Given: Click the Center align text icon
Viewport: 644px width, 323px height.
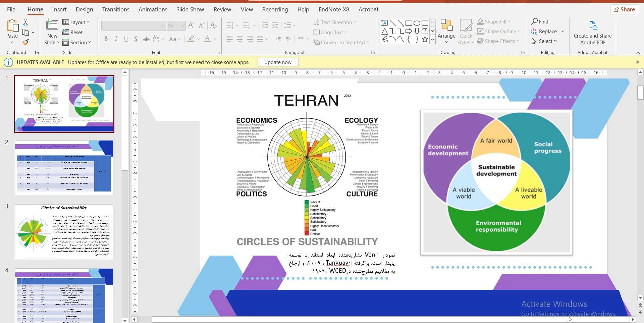Looking at the screenshot, I should (240, 39).
